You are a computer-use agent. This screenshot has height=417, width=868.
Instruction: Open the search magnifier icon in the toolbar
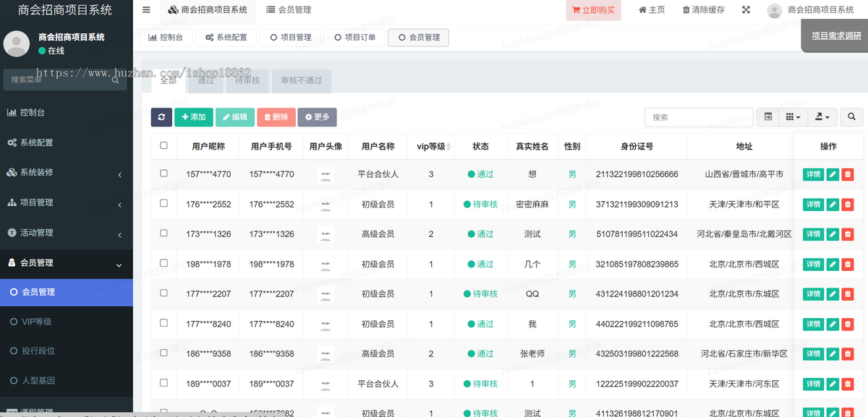point(851,117)
